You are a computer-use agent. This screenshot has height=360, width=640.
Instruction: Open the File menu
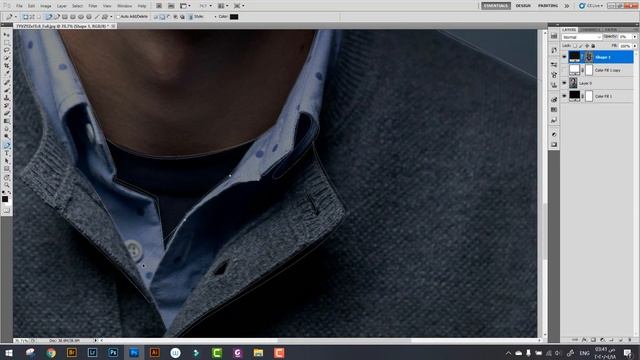click(19, 6)
